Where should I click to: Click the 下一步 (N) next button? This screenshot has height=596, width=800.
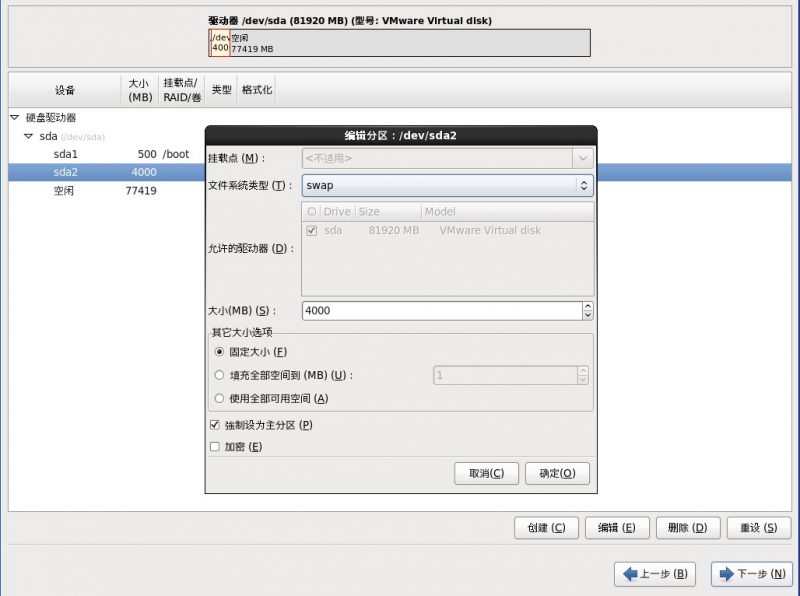point(752,574)
